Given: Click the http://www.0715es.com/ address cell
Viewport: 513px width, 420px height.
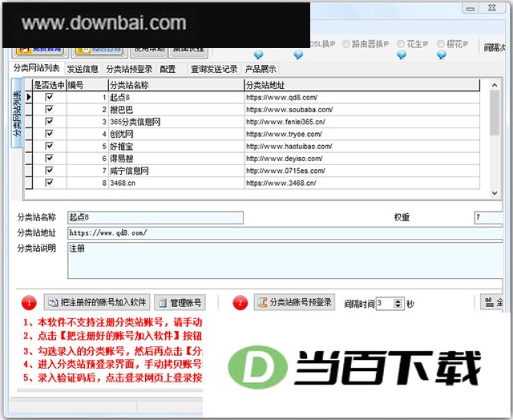Looking at the screenshot, I should pos(362,171).
